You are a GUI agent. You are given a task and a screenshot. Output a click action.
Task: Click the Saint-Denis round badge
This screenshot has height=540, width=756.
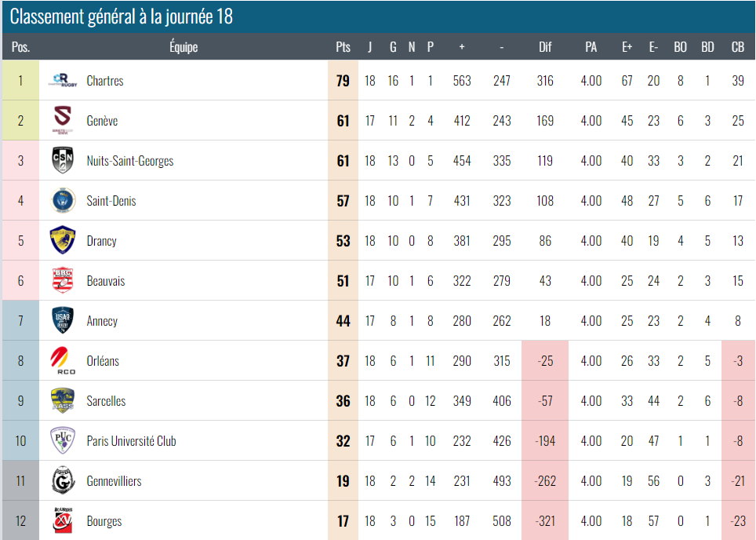click(x=63, y=200)
